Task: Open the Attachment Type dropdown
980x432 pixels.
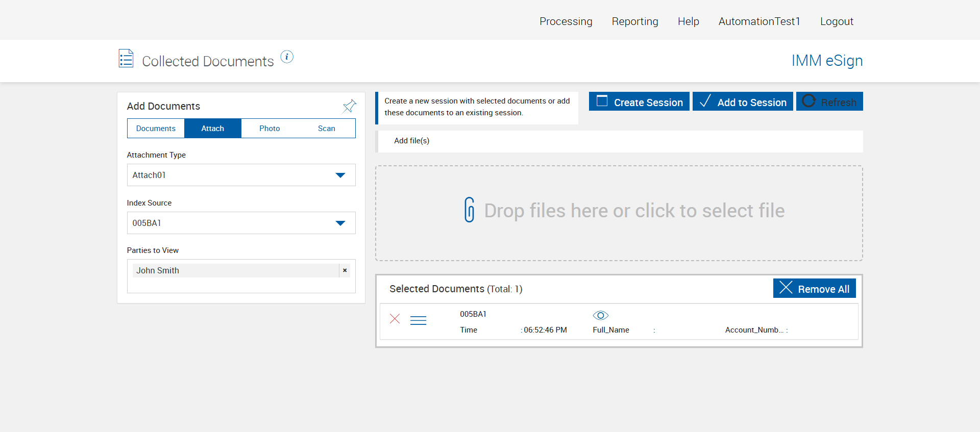Action: coord(241,175)
